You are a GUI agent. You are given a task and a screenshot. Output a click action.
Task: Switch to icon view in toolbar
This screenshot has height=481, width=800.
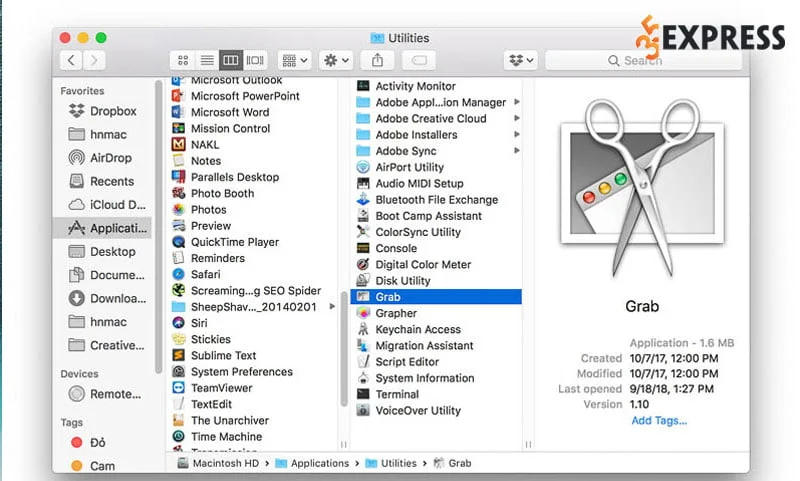[183, 61]
